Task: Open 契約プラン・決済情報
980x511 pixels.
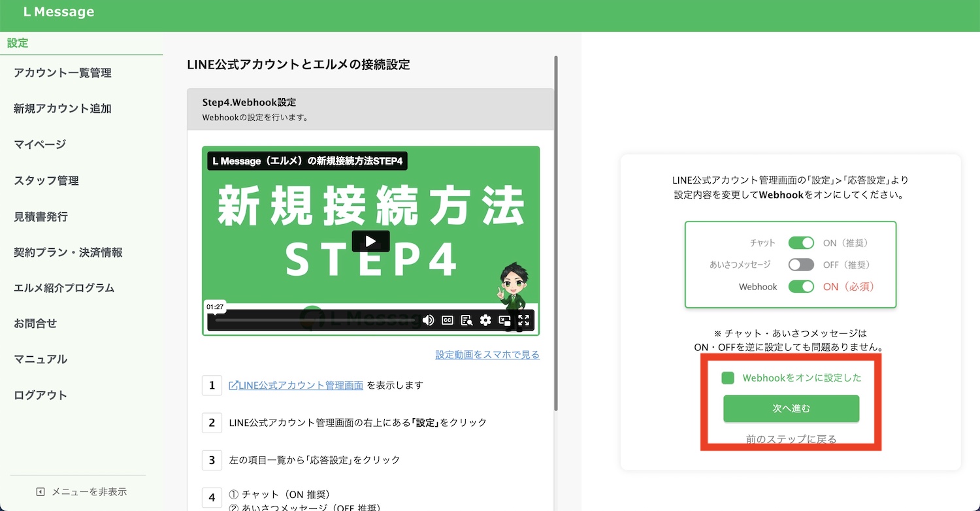Action: (68, 253)
